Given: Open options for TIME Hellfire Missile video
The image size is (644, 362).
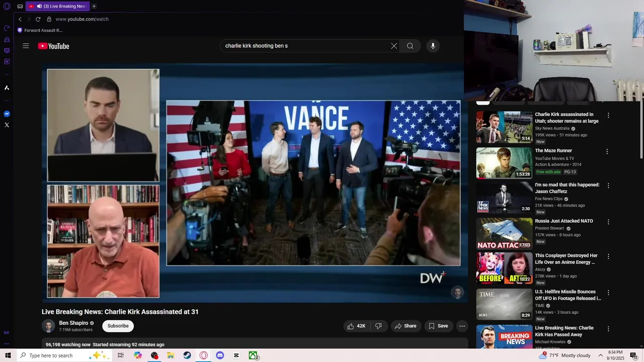Looking at the screenshot, I should [608, 293].
